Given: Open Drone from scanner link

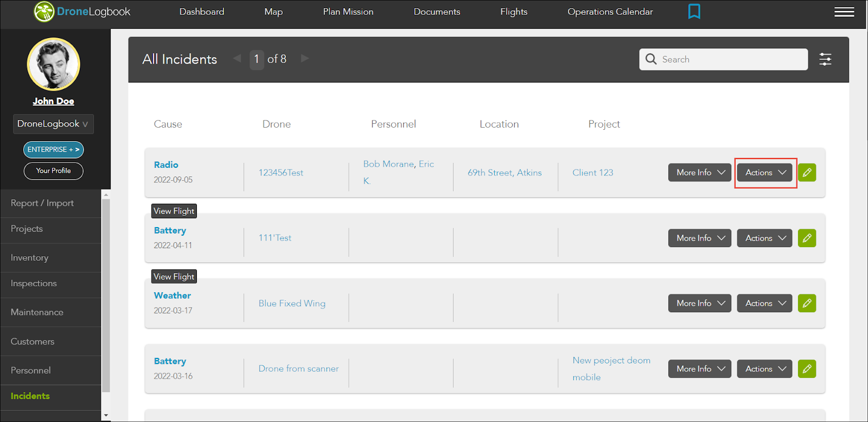Looking at the screenshot, I should click(x=299, y=369).
